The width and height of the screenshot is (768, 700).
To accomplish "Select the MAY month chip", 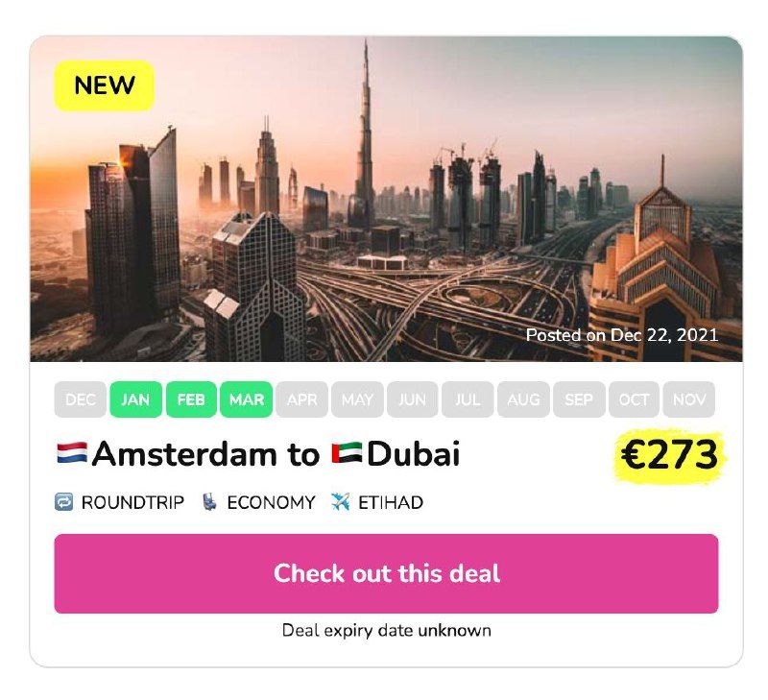I will (357, 399).
